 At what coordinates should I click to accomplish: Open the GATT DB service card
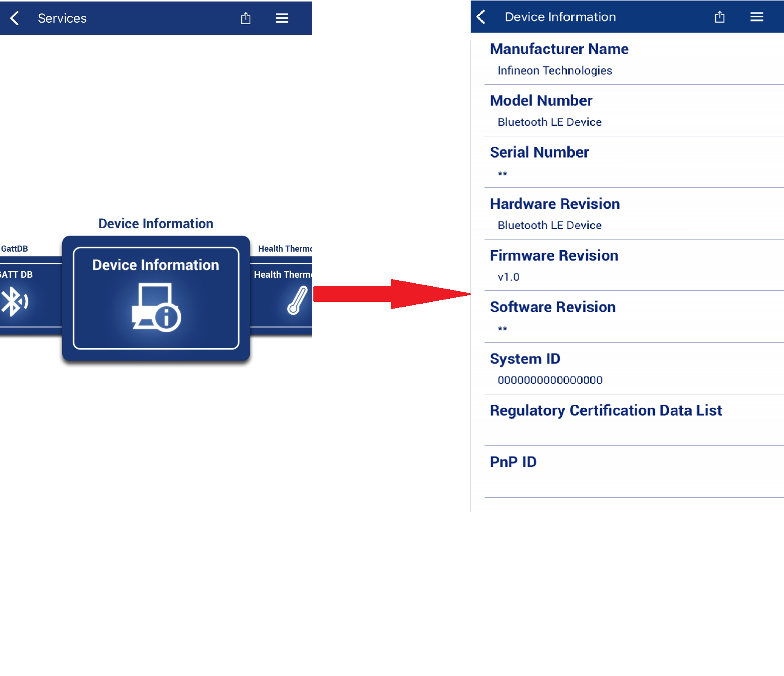[x=30, y=295]
